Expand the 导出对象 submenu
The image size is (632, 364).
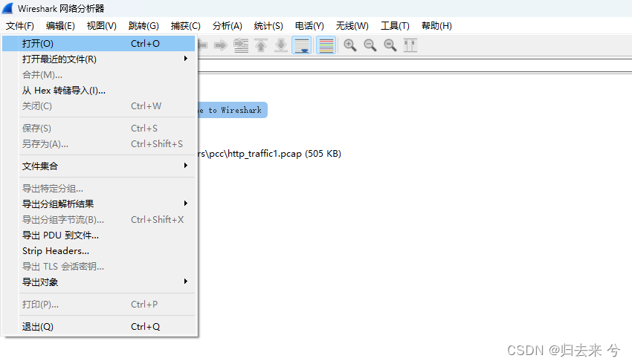coord(99,282)
